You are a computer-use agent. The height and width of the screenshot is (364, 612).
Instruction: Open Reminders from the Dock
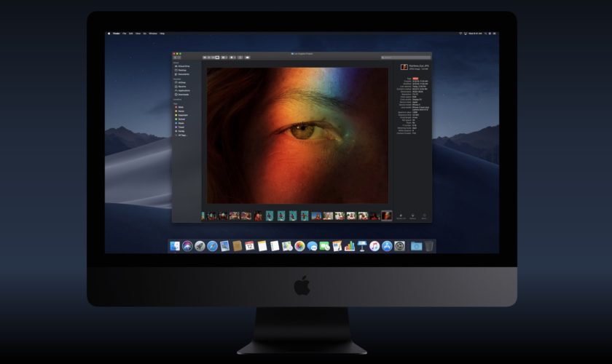point(275,246)
